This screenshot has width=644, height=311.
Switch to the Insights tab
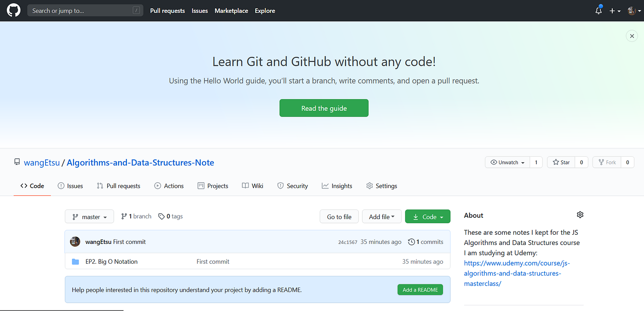tap(337, 186)
